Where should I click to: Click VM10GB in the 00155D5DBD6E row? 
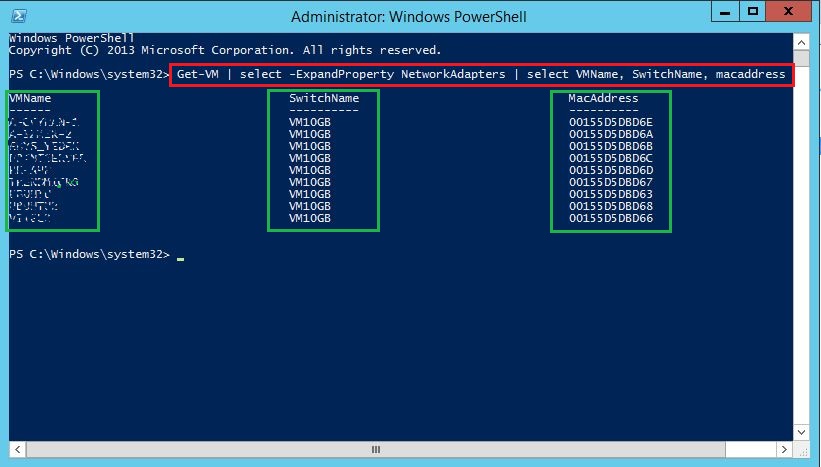coord(310,122)
